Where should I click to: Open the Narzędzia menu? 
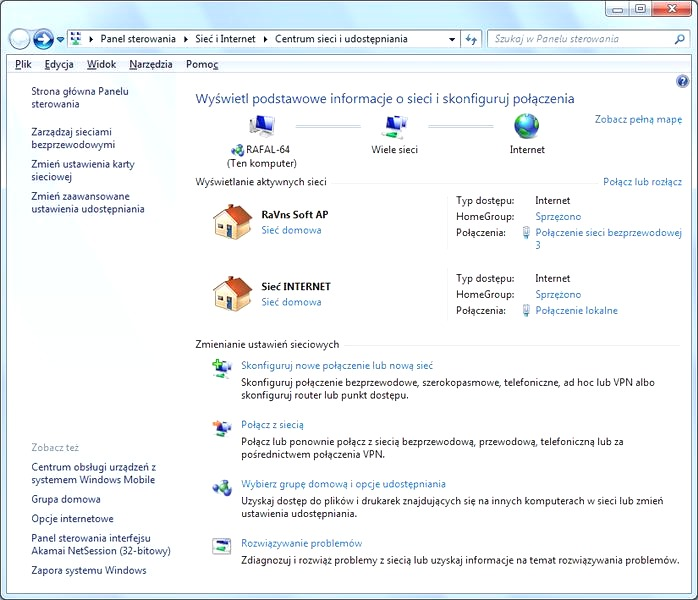[x=151, y=65]
